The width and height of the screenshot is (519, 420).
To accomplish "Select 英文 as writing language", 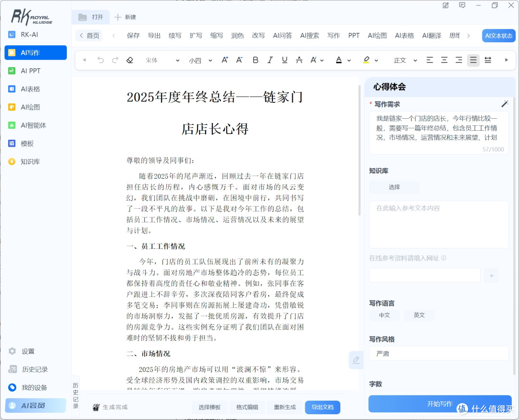I will [x=419, y=315].
